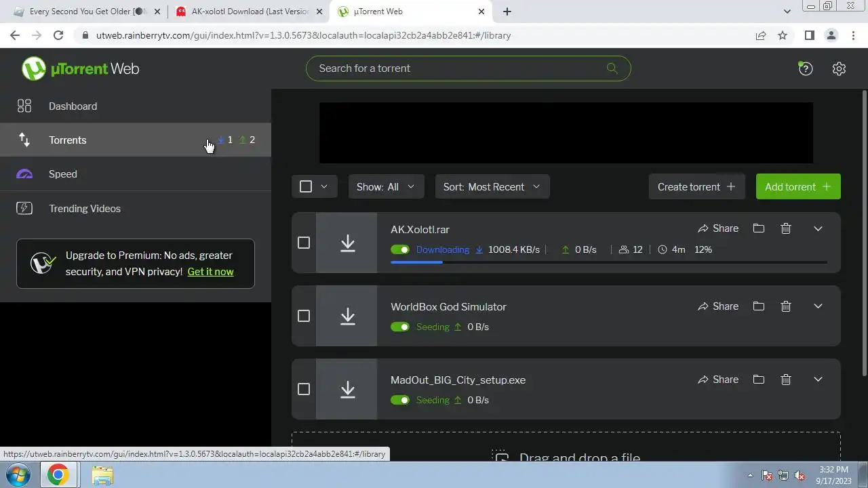
Task: Bookmark this page with the star
Action: pyautogui.click(x=783, y=35)
